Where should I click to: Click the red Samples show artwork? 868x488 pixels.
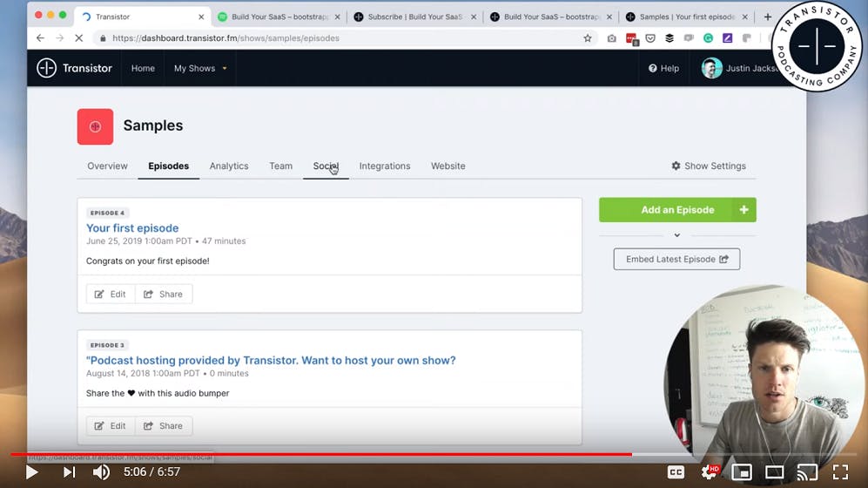pyautogui.click(x=95, y=127)
